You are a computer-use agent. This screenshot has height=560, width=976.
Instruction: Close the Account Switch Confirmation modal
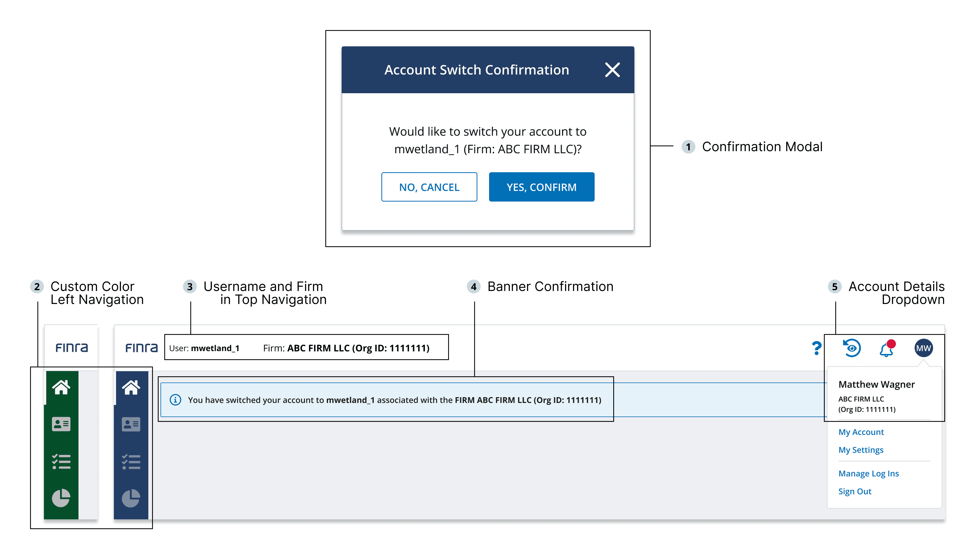pos(612,70)
